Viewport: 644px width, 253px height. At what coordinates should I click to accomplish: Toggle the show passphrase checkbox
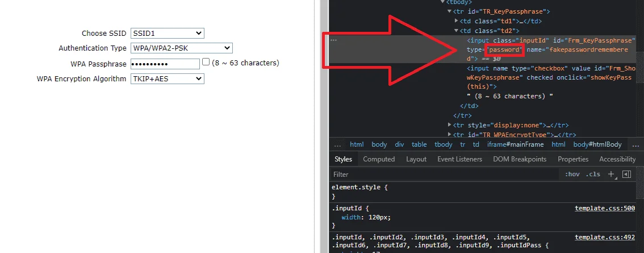(206, 62)
